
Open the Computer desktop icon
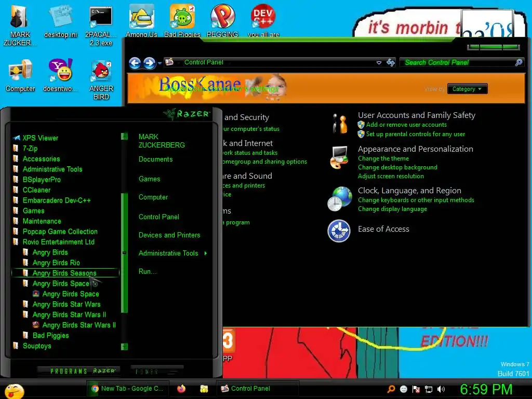20,75
